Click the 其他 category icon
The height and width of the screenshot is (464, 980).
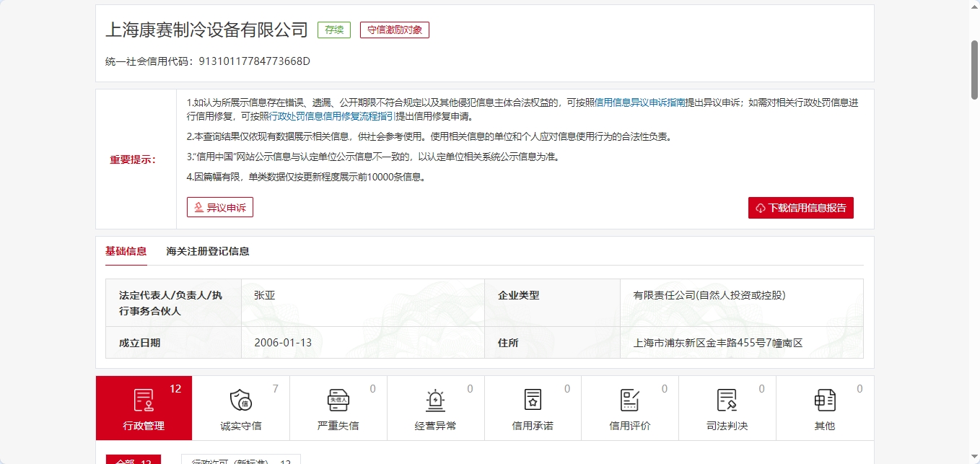[x=824, y=400]
